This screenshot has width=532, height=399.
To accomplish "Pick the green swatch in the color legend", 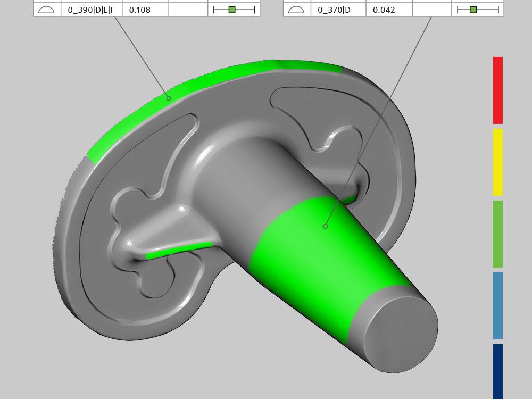I will (x=497, y=234).
